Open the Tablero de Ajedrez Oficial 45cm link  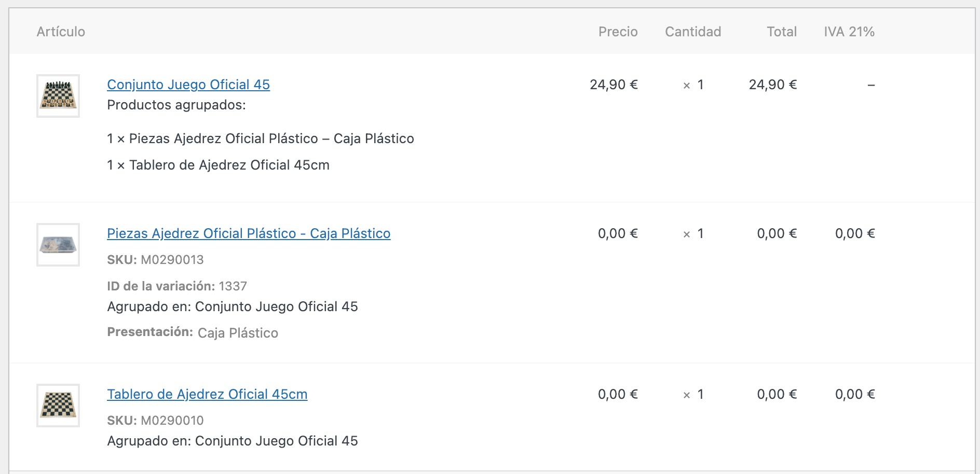[207, 394]
